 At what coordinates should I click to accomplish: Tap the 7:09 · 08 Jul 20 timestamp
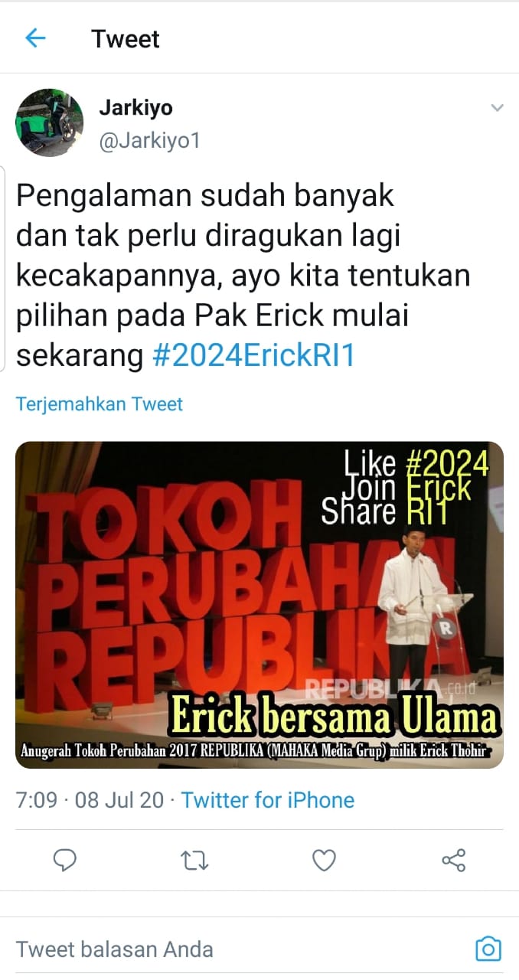[90, 800]
